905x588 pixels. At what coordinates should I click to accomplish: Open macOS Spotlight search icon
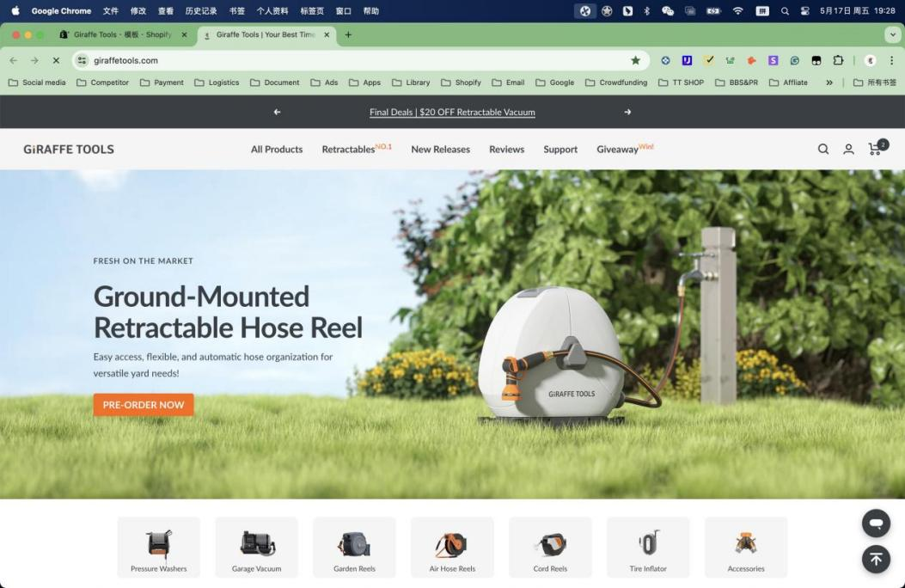coord(785,11)
